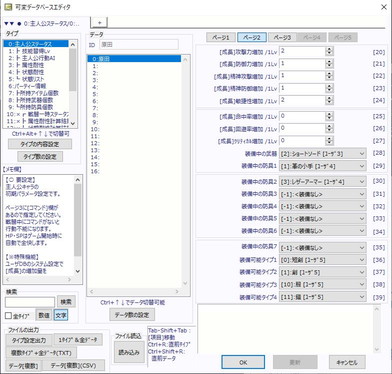Open タイプ数の設定 button
Image resolution: width=392 pixels, height=374 pixels.
coord(40,156)
